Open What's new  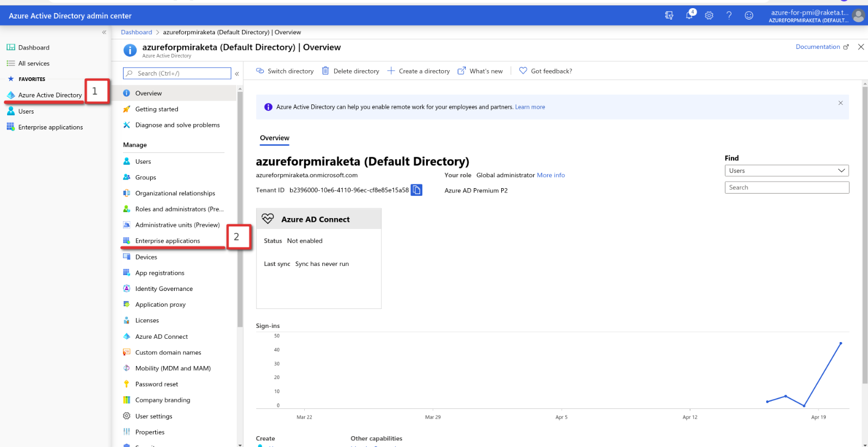[x=480, y=71]
